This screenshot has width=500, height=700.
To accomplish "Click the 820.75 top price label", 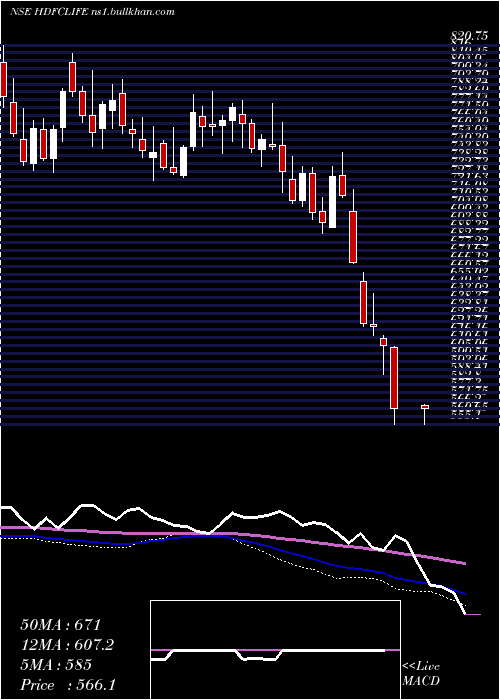I will coord(469,38).
